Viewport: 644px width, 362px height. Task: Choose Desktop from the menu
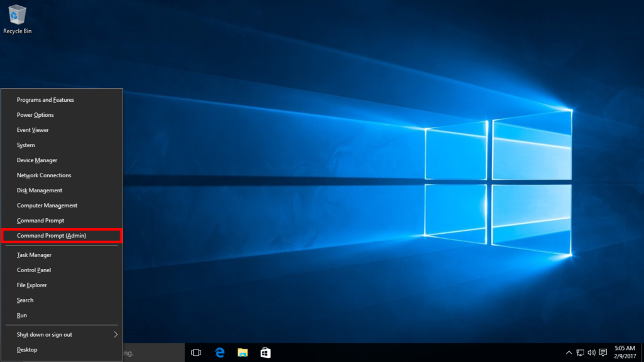[62, 349]
